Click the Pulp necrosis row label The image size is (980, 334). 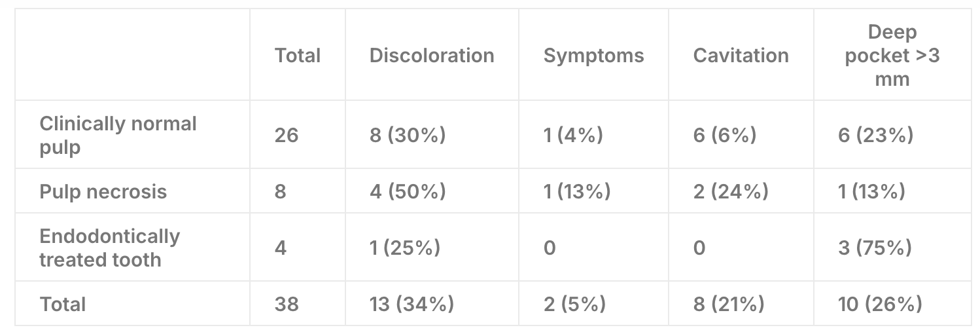(103, 191)
